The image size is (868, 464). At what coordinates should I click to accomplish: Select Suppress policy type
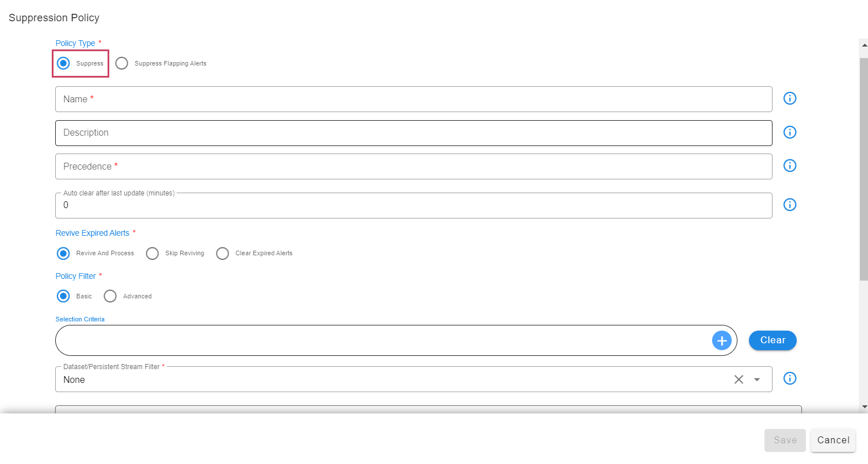(x=64, y=63)
